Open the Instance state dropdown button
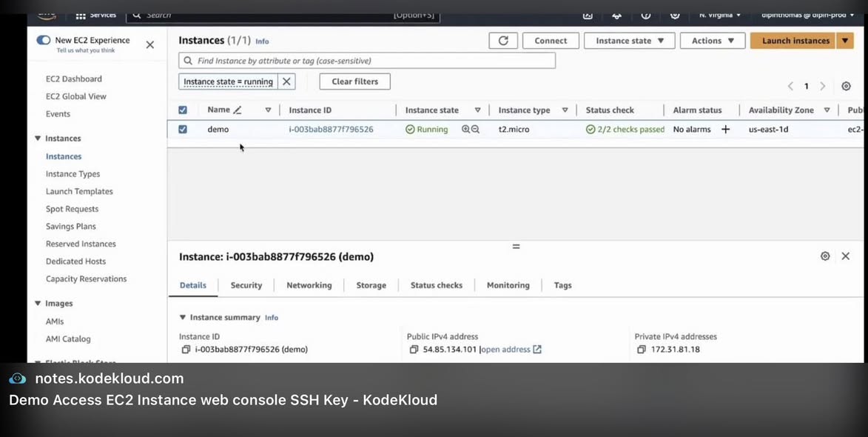The height and width of the screenshot is (437, 868). coord(630,41)
